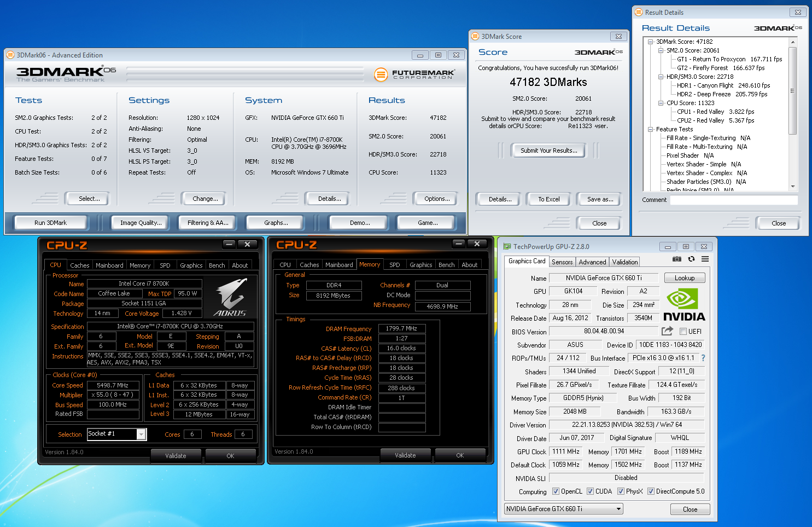Select GT1 - Return To Proxycon row
Screen dimensions: 812x527
[729, 59]
